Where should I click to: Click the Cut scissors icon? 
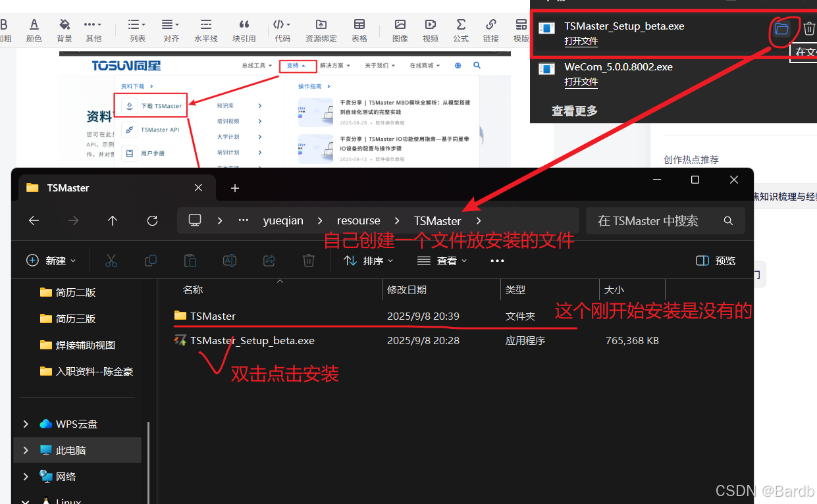(x=111, y=261)
